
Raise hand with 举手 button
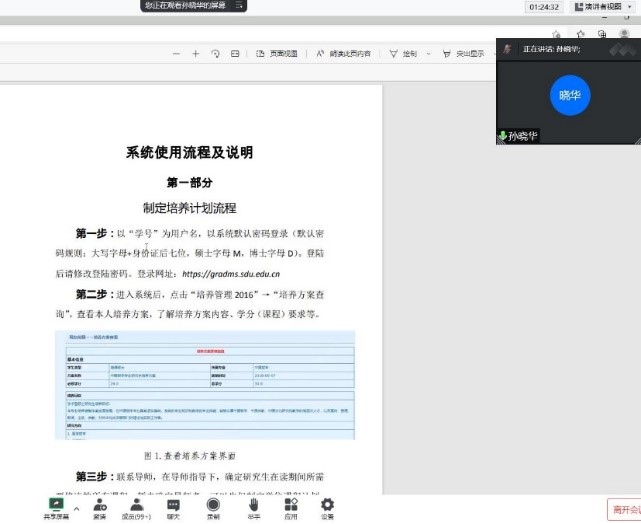click(x=253, y=509)
